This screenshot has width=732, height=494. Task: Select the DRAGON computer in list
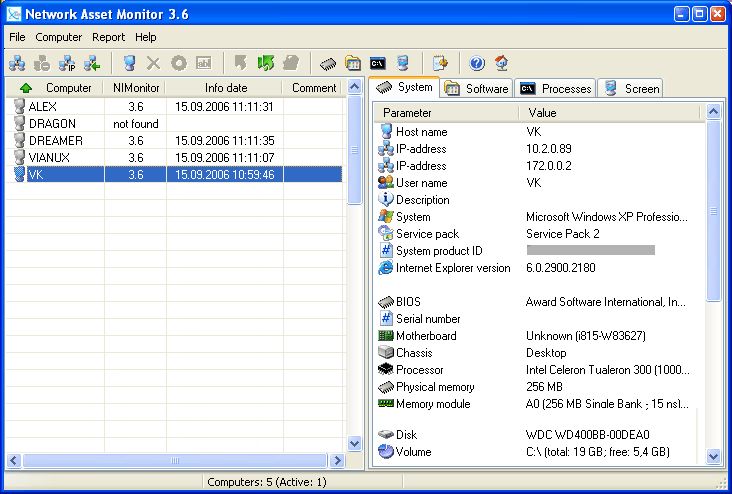[51, 124]
